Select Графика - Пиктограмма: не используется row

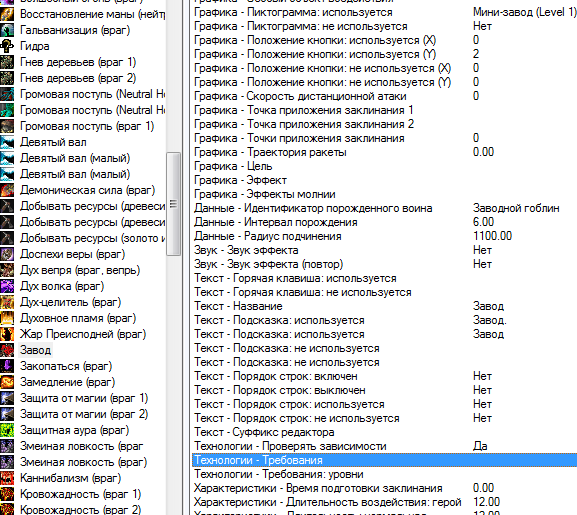tap(385, 26)
